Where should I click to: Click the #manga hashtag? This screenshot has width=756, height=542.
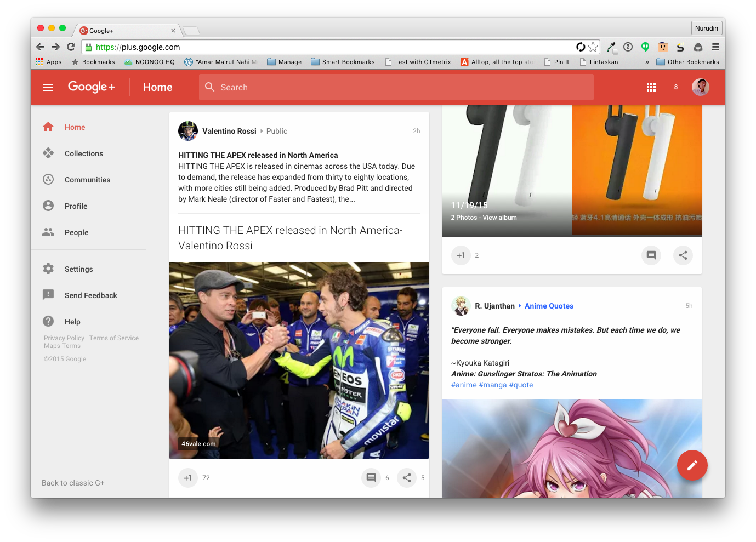493,385
